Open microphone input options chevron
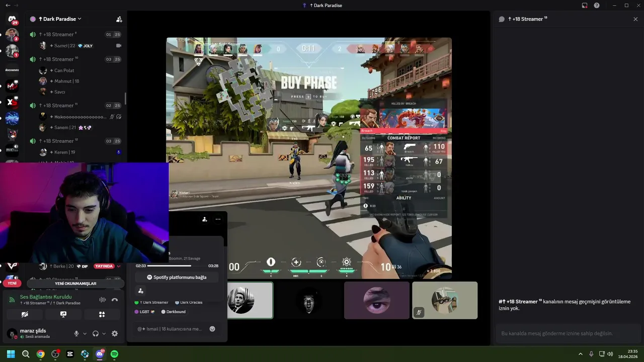Image resolution: width=644 pixels, height=362 pixels. click(x=85, y=333)
